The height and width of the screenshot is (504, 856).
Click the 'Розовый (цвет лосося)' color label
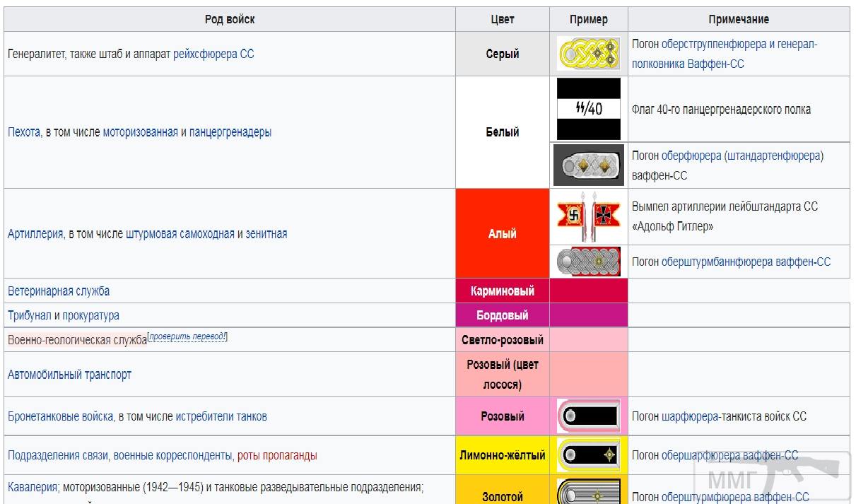pos(503,375)
